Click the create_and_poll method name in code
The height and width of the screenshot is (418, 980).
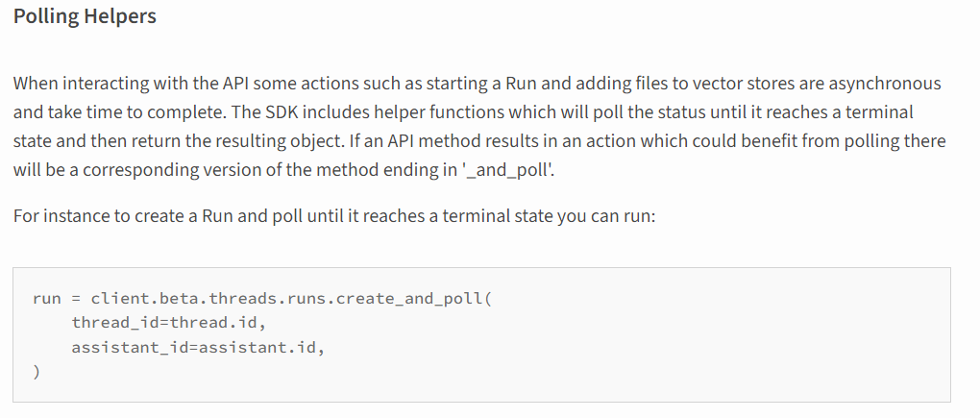(x=409, y=299)
